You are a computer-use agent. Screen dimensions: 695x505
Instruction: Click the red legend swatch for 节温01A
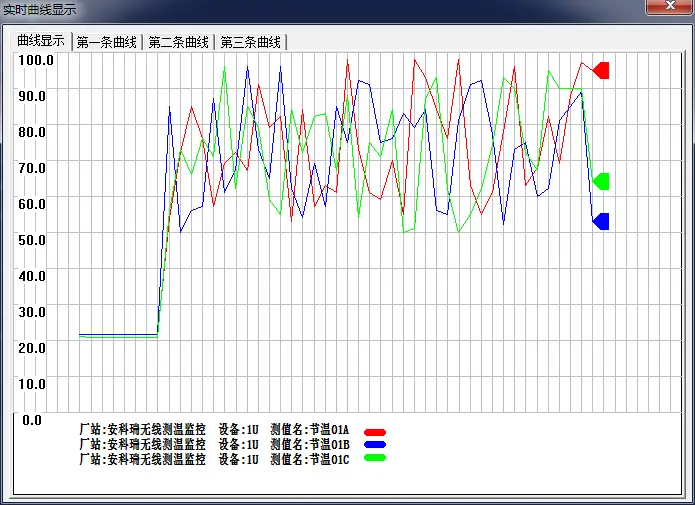coord(375,432)
